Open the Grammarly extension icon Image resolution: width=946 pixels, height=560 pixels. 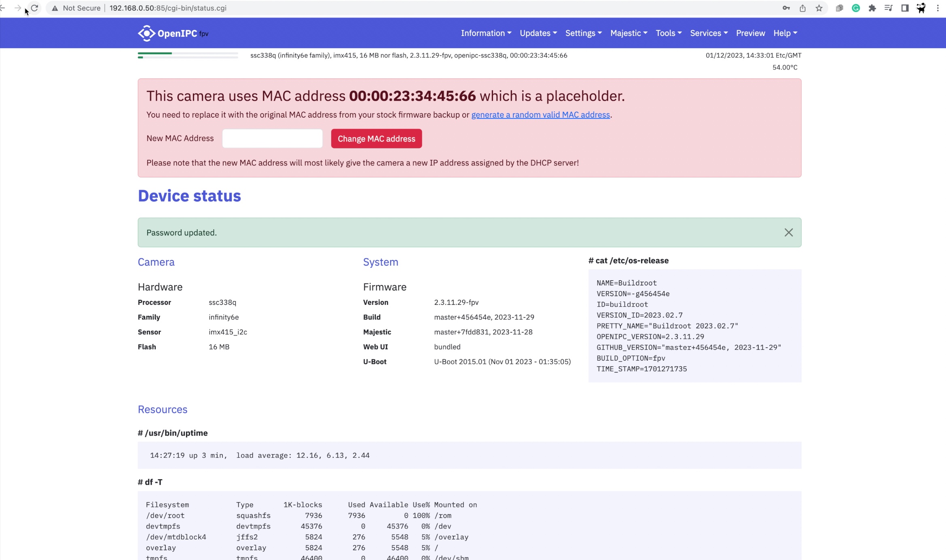coord(855,8)
